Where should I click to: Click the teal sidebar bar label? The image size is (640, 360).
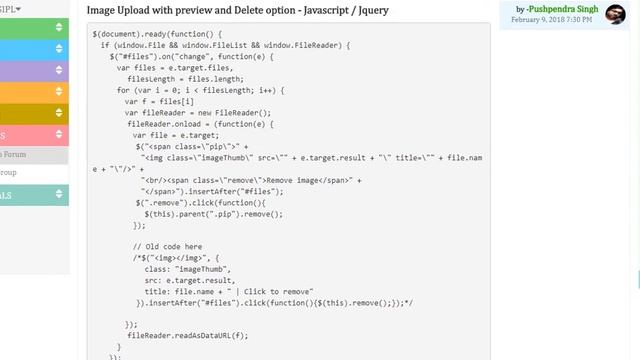pos(6,196)
